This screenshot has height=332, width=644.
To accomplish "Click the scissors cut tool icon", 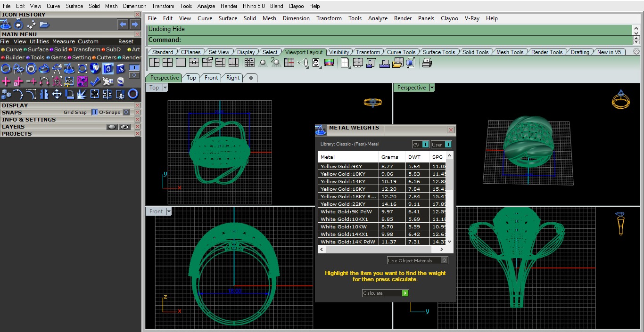I will pyautogui.click(x=120, y=94).
